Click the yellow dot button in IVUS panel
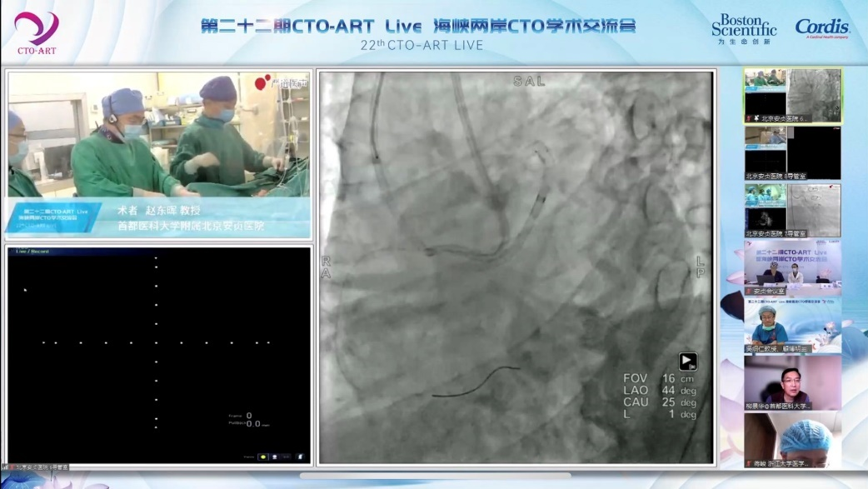868x489 pixels. coord(263,457)
